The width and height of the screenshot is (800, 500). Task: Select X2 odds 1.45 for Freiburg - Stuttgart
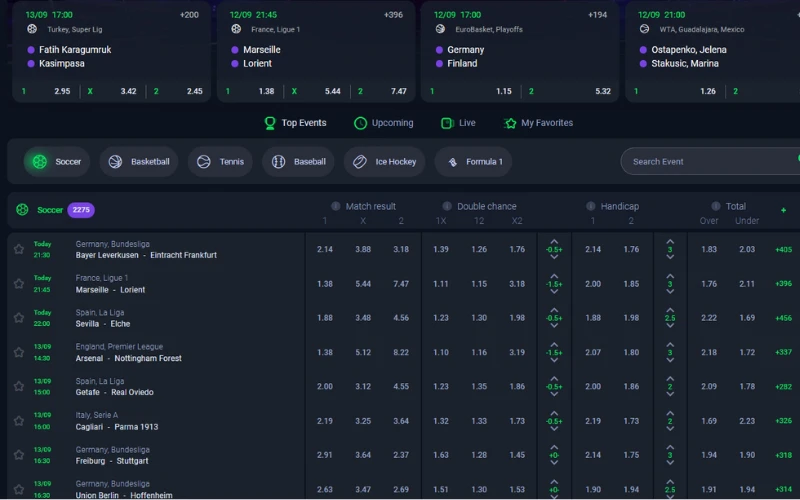click(x=517, y=455)
